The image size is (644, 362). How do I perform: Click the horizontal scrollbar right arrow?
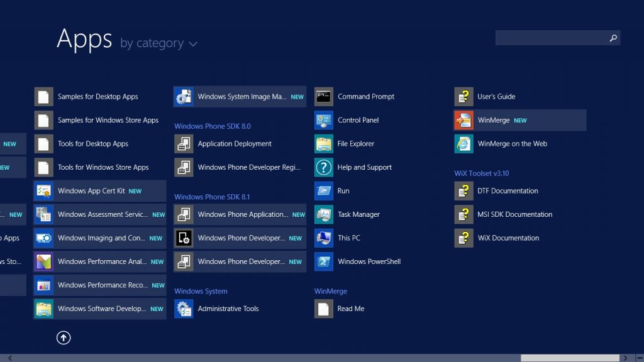coord(634,358)
